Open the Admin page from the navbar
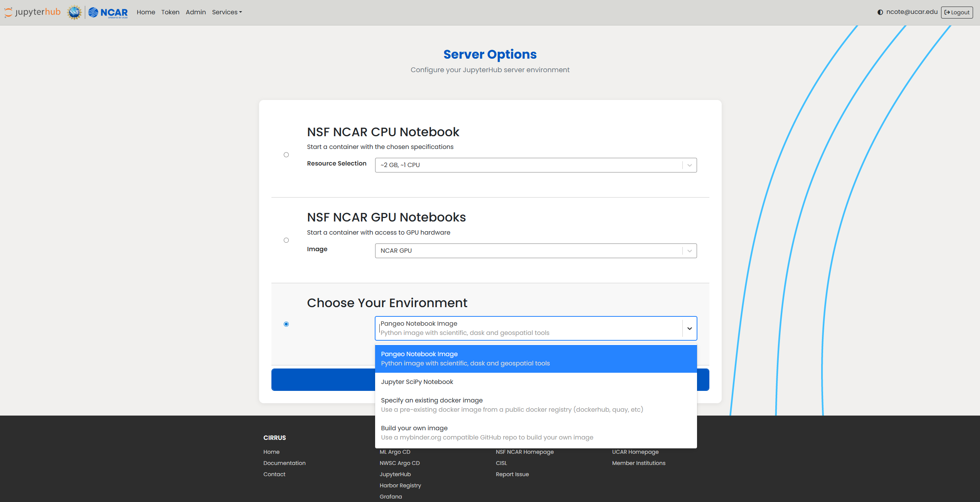 195,12
